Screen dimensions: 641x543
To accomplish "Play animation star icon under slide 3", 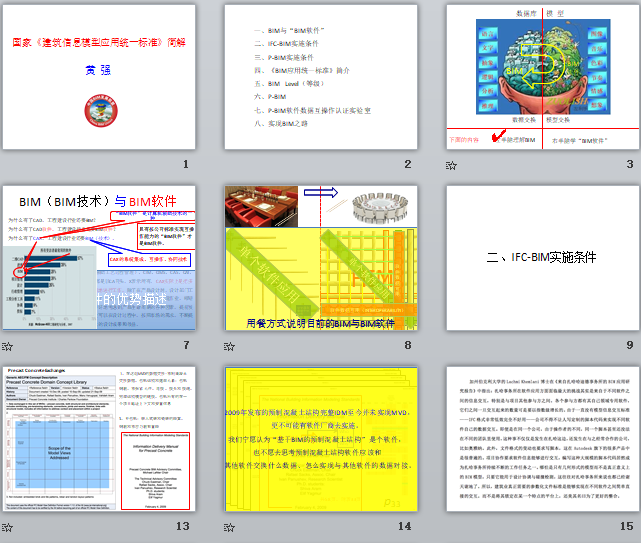I will tap(451, 166).
